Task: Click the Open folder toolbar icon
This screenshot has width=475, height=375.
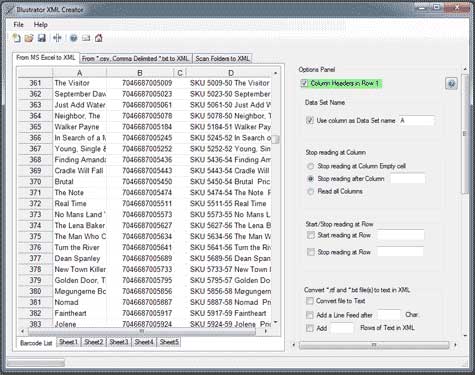Action: pos(29,38)
